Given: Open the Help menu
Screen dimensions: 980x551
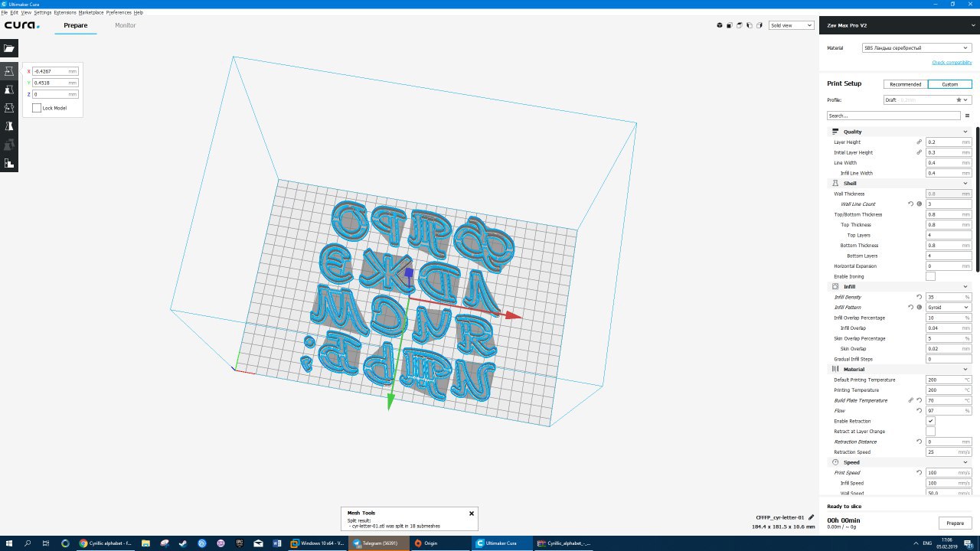Looking at the screenshot, I should 139,12.
